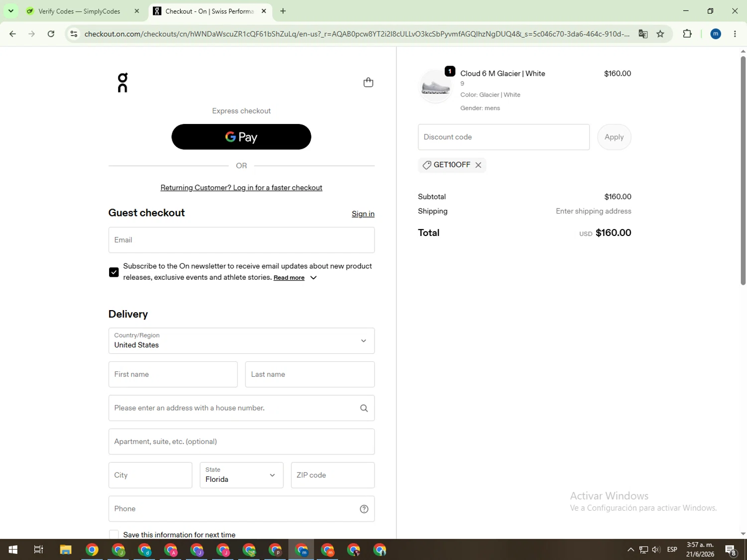The image size is (747, 560).
Task: Pay with the Google Pay button
Action: [x=242, y=137]
